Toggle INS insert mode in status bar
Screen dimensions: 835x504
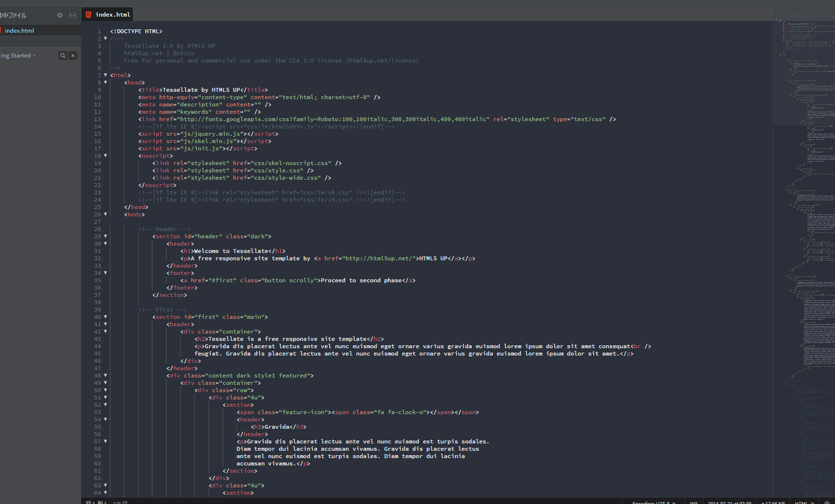pyautogui.click(x=693, y=502)
